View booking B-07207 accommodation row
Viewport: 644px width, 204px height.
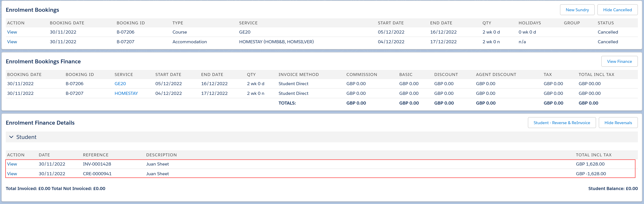click(12, 42)
